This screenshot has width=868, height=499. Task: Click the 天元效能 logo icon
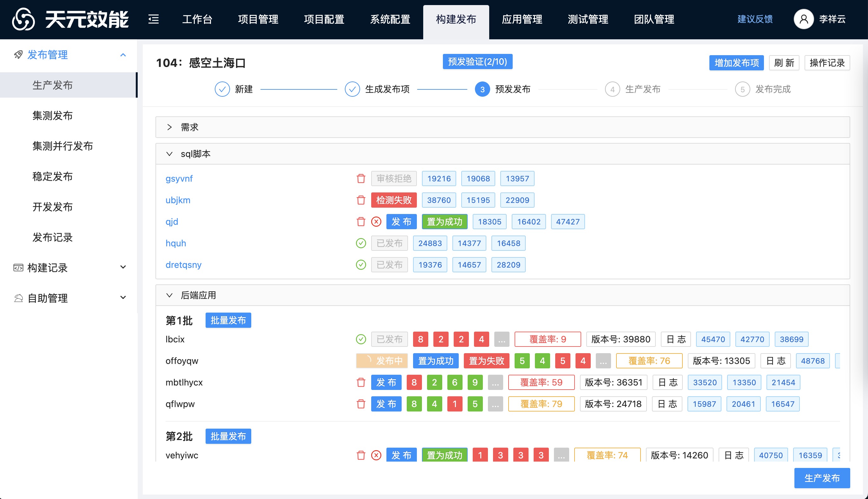coord(23,19)
